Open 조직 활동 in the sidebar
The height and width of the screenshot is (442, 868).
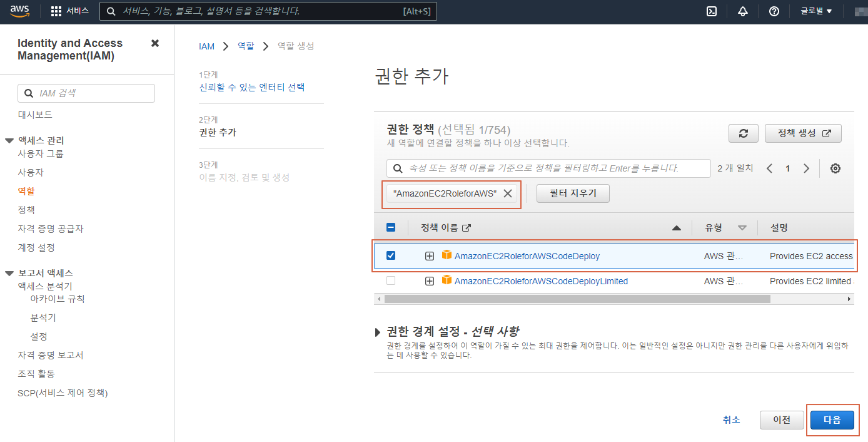click(x=36, y=374)
